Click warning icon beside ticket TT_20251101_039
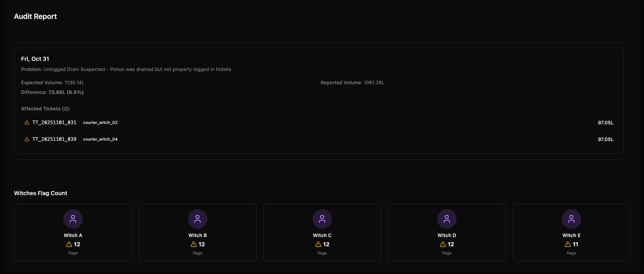 tap(27, 139)
